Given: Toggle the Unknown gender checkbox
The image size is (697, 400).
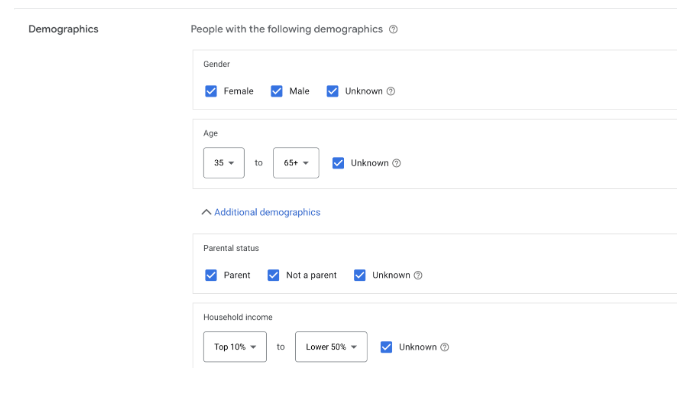Looking at the screenshot, I should coord(333,91).
